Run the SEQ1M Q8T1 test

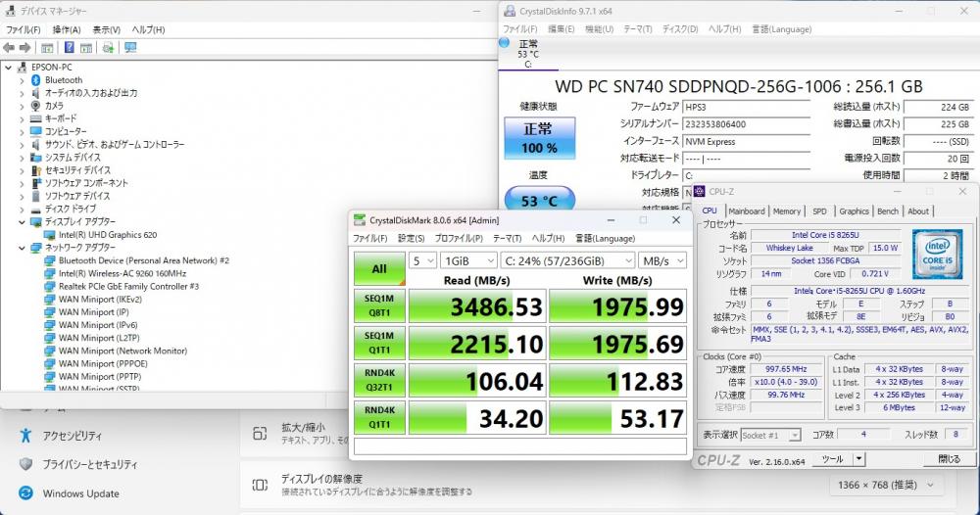click(x=379, y=305)
